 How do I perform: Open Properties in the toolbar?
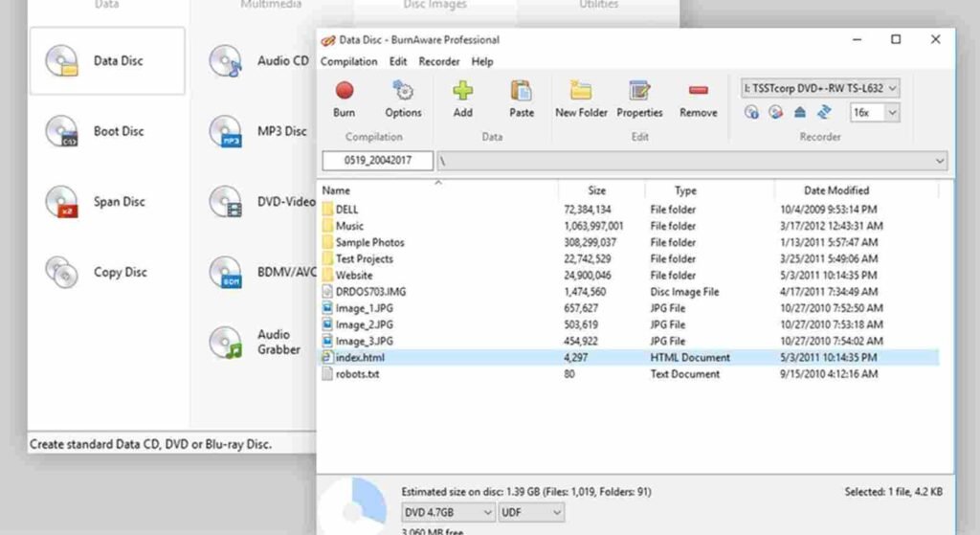point(639,99)
